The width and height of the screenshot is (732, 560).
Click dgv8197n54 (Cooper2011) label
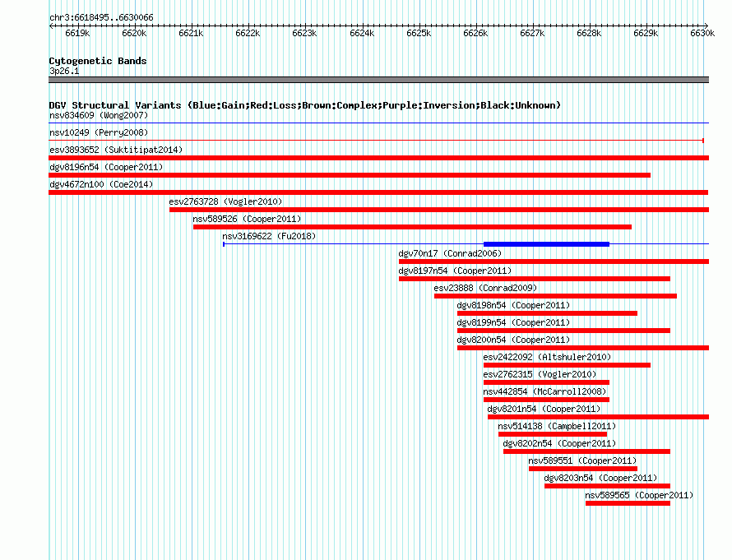(455, 271)
